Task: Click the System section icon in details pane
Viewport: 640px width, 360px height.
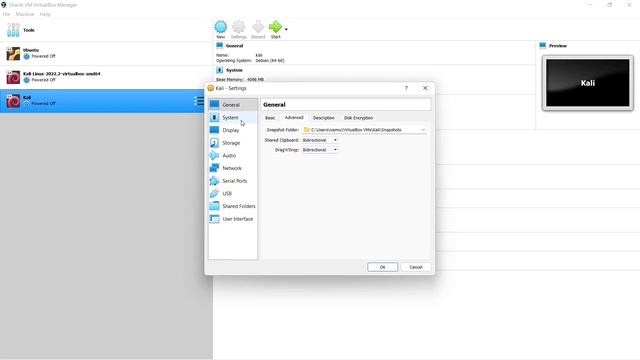Action: pos(220,70)
